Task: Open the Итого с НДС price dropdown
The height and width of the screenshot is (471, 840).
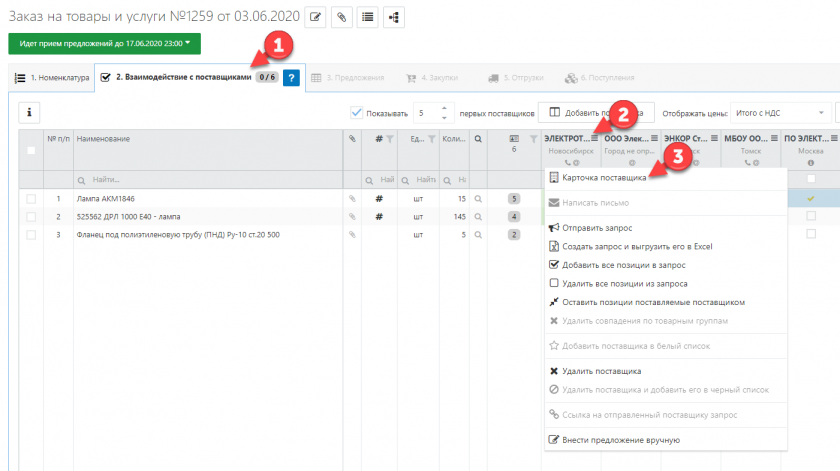Action: 781,113
